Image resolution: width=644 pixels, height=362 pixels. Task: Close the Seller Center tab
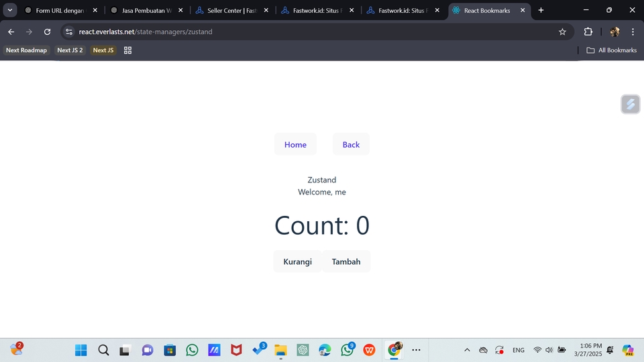click(266, 10)
